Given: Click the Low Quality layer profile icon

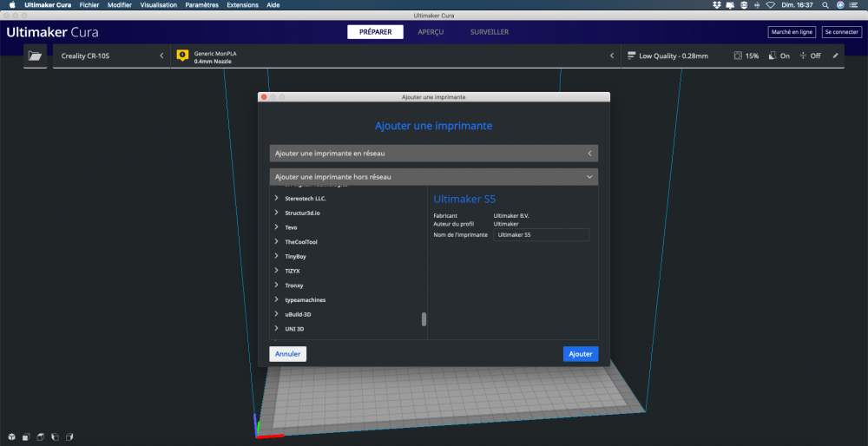Looking at the screenshot, I should click(x=631, y=56).
